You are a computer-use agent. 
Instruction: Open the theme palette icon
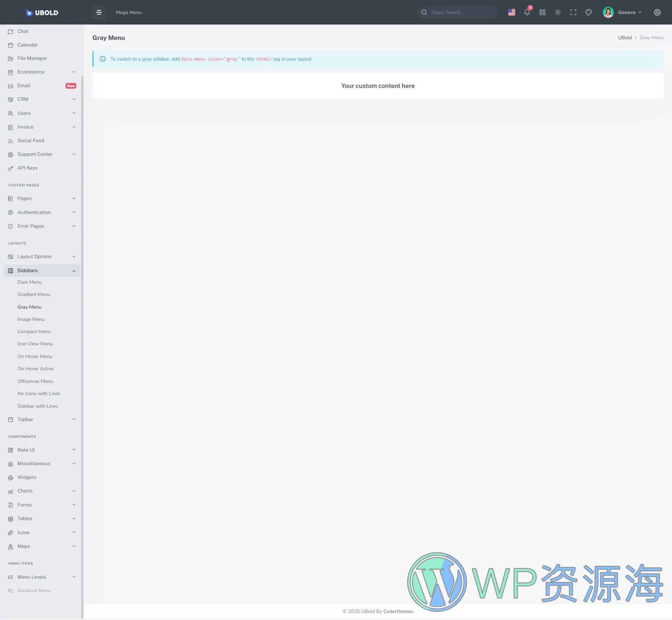click(x=588, y=12)
